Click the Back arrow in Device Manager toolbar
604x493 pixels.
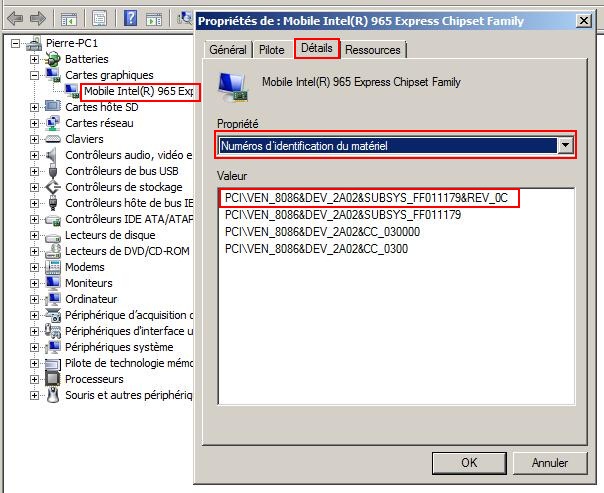(x=15, y=18)
